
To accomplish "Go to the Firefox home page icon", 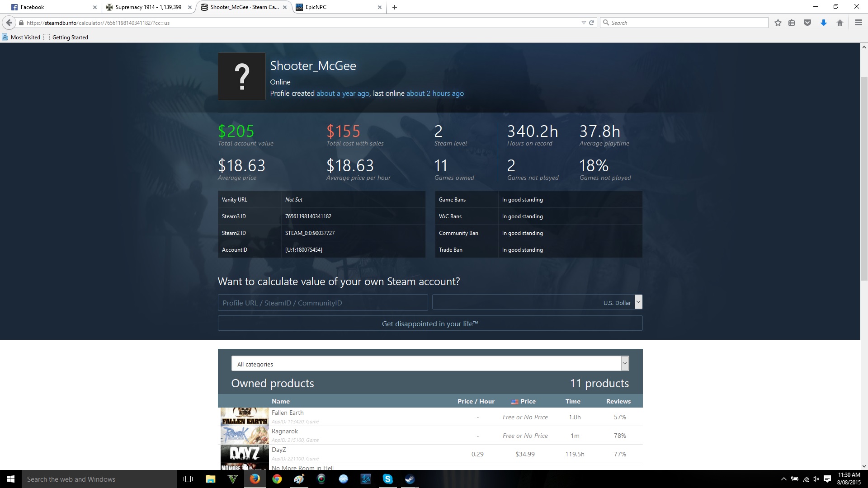I will tap(840, 23).
